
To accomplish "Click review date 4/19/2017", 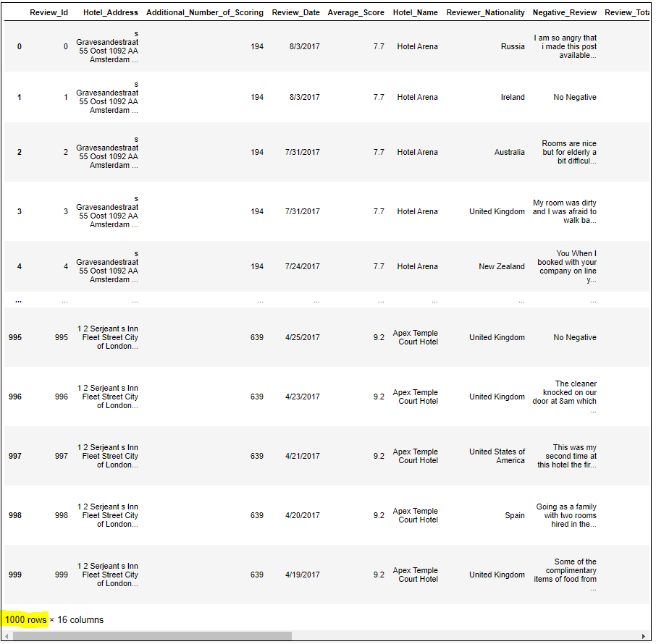I will 303,575.
